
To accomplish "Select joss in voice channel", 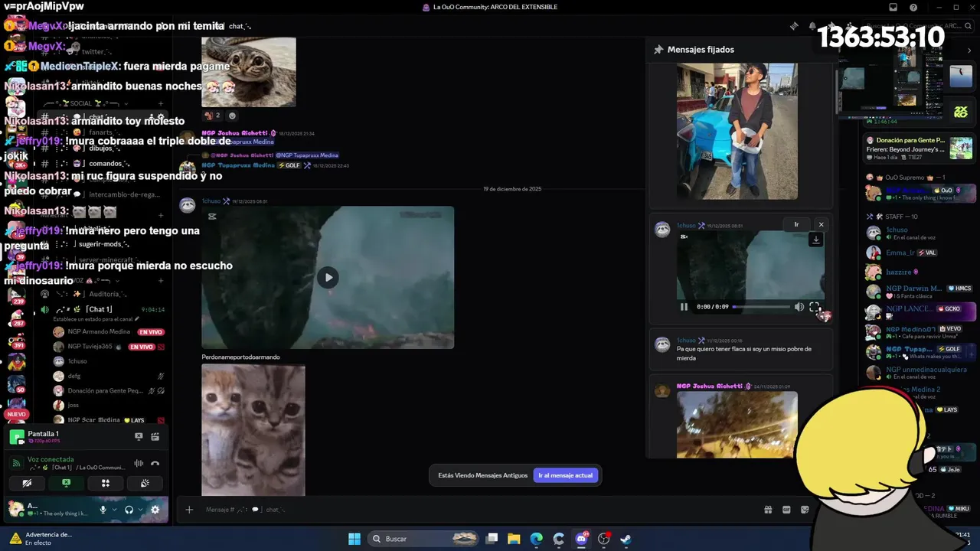I will (x=107, y=406).
